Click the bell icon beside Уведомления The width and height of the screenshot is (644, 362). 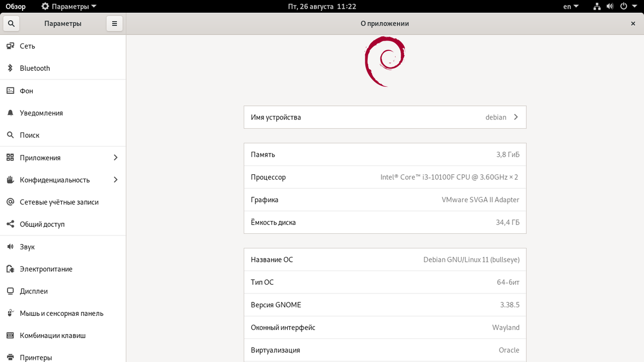[10, 113]
